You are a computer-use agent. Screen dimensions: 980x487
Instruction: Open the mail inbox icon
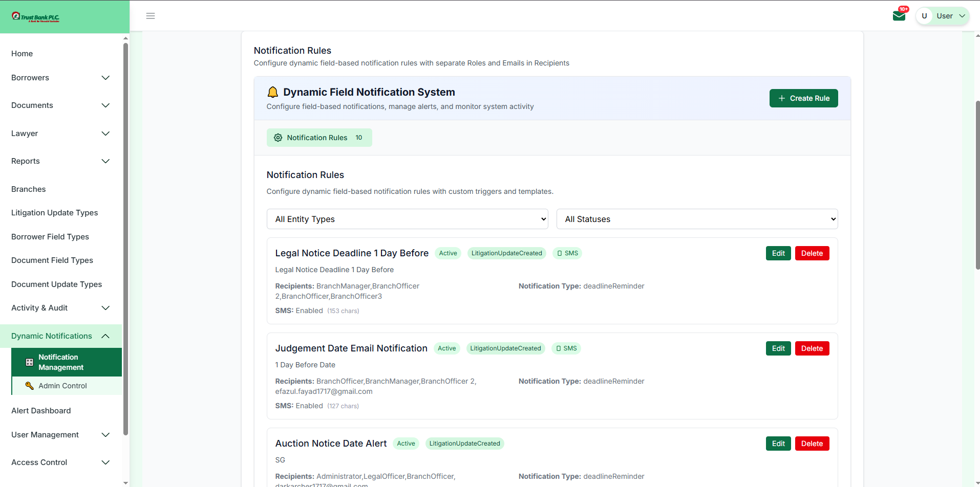tap(899, 16)
